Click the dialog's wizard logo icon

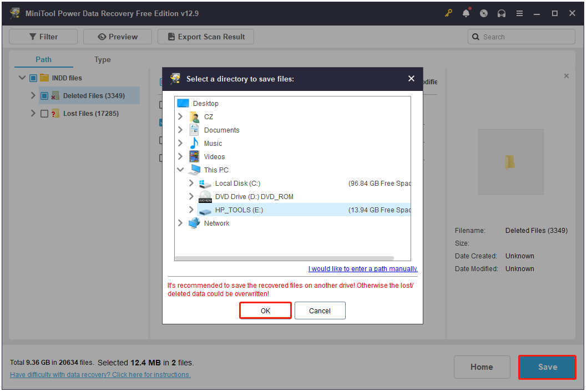click(x=175, y=79)
